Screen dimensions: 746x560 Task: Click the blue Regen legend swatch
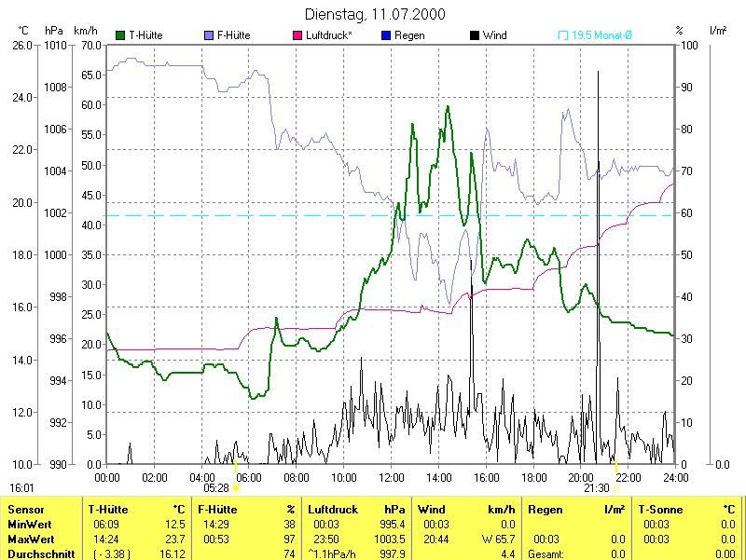(x=386, y=35)
